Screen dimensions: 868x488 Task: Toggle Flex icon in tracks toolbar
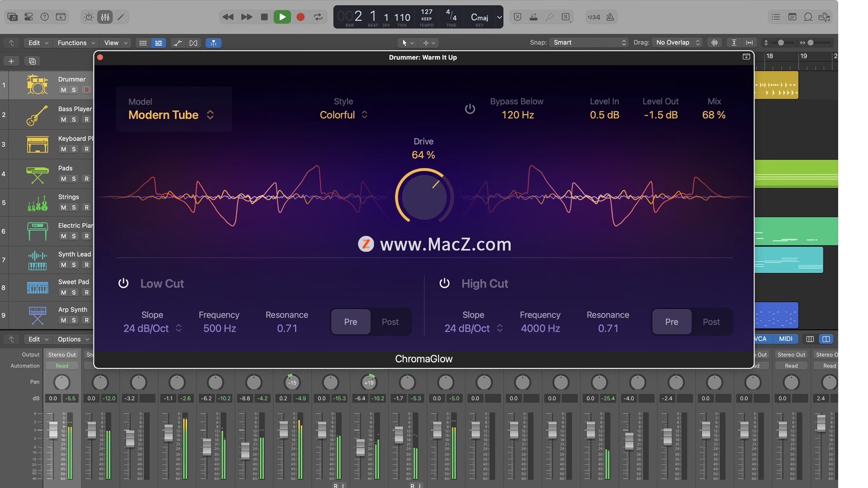193,43
